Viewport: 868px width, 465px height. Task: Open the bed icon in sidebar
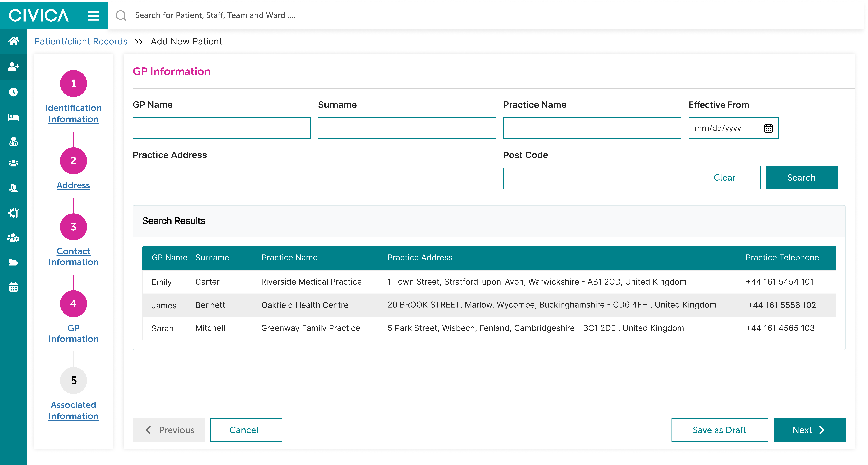[13, 117]
